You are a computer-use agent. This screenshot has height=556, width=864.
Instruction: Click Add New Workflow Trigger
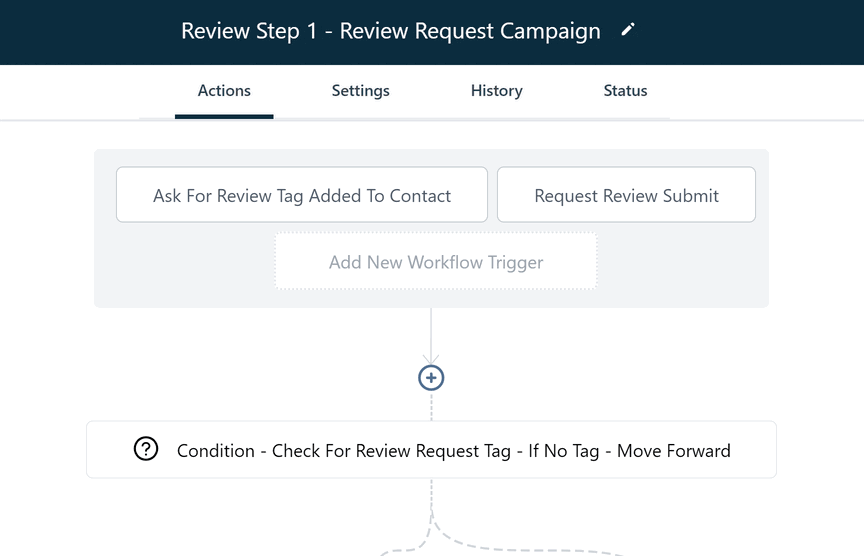pos(436,261)
